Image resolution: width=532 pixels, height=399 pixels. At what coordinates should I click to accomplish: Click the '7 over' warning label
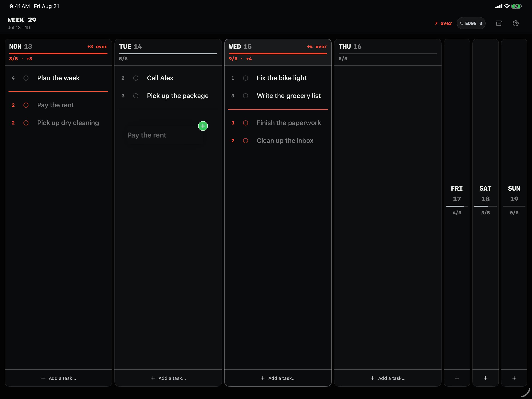tap(443, 23)
